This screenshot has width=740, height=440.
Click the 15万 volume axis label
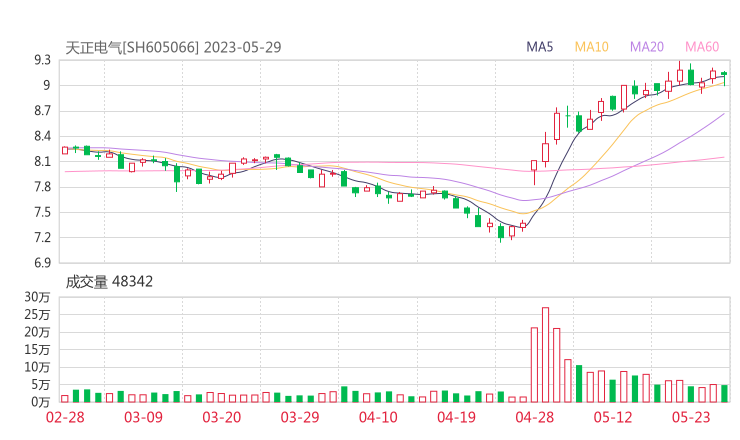click(37, 350)
